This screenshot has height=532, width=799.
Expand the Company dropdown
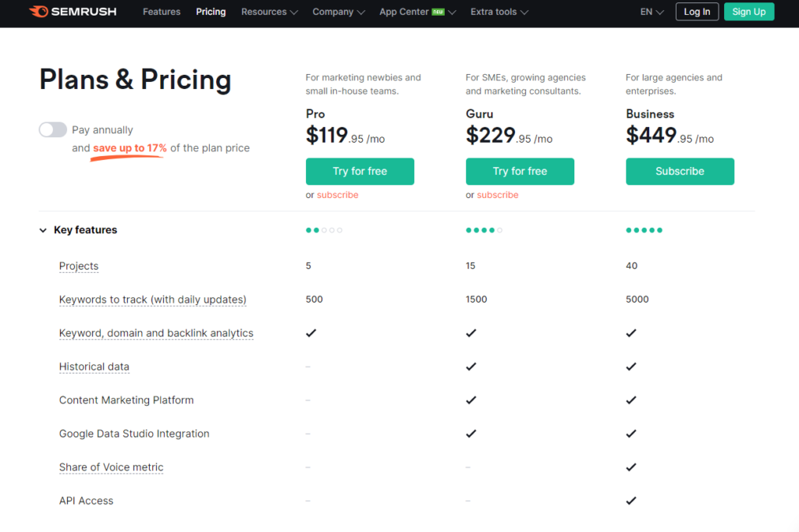[x=339, y=12]
